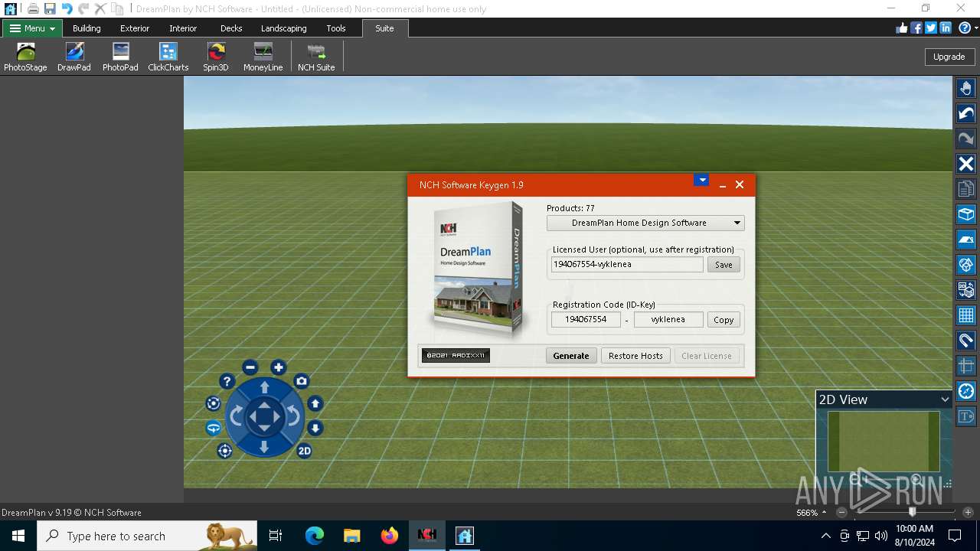Open DrawPad from the Suite toolbar
Image resolution: width=980 pixels, height=551 pixels.
74,57
